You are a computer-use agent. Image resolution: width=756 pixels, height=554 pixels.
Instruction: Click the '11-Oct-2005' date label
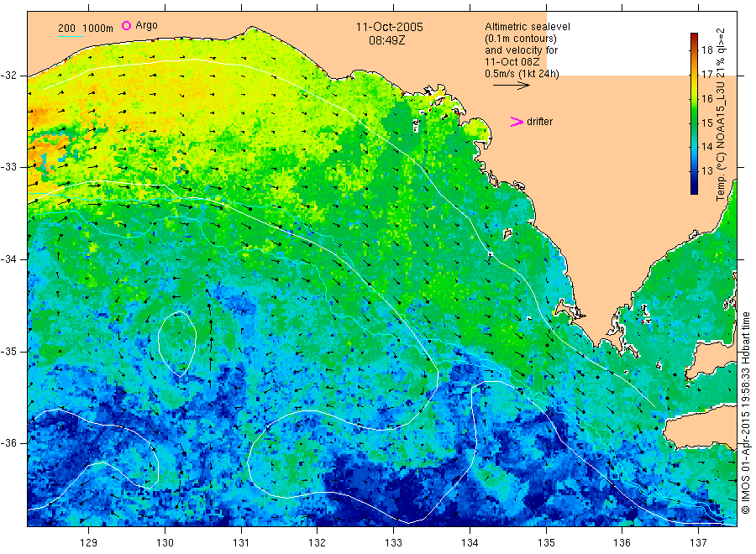click(390, 27)
